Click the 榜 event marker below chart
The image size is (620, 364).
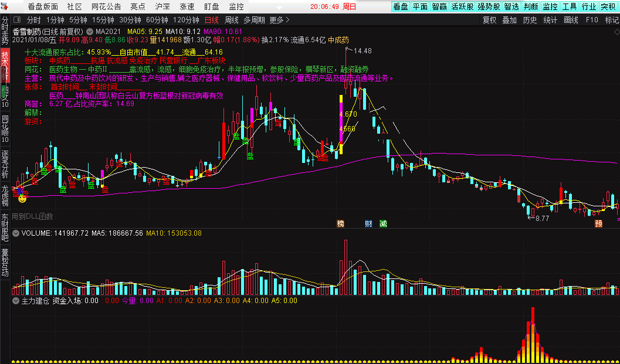coord(340,224)
